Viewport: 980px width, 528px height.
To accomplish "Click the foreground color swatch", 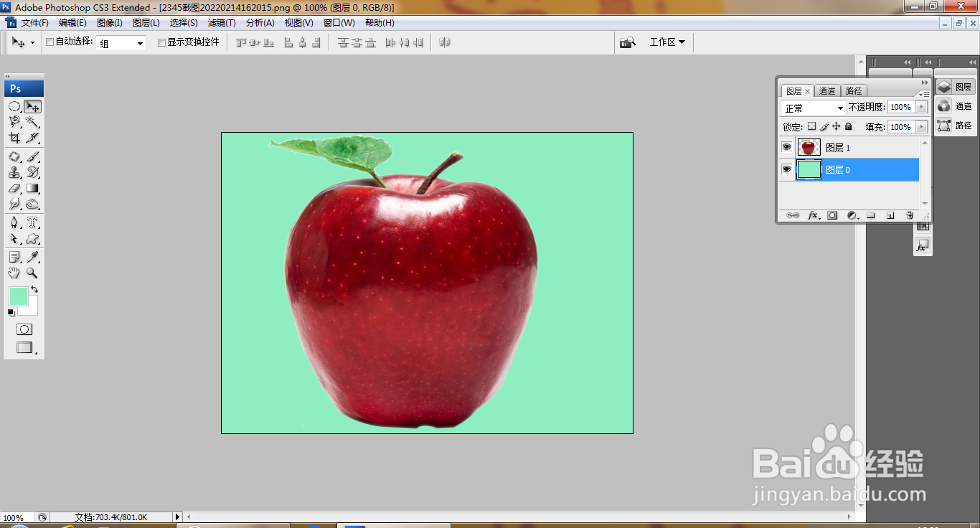I will click(x=18, y=296).
